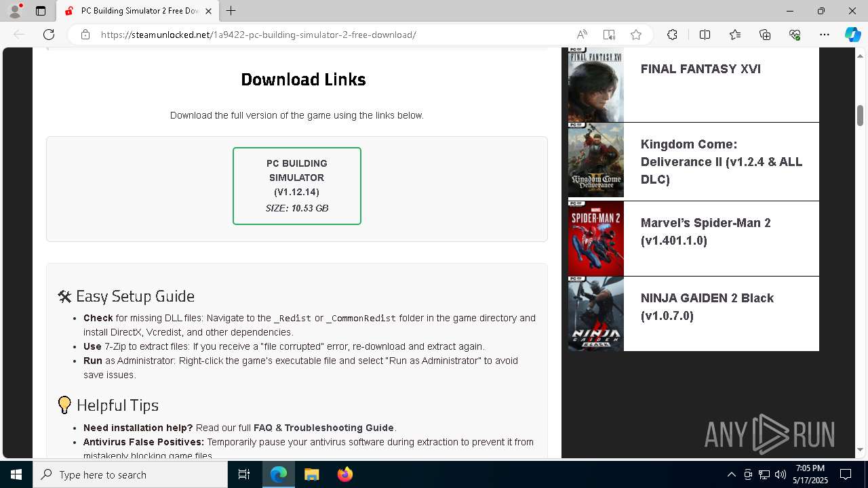Open Microsoft Edge from taskbar
Viewport: 868px width, 488px height.
point(279,474)
